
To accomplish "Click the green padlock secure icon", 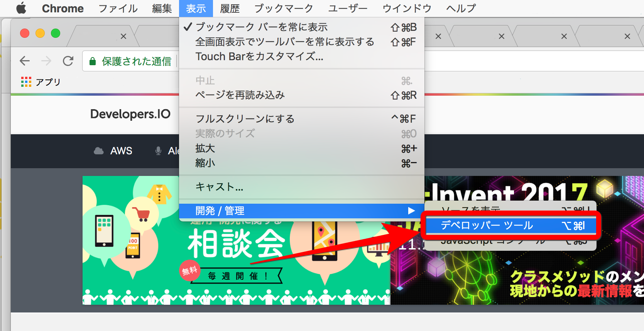I will [92, 61].
